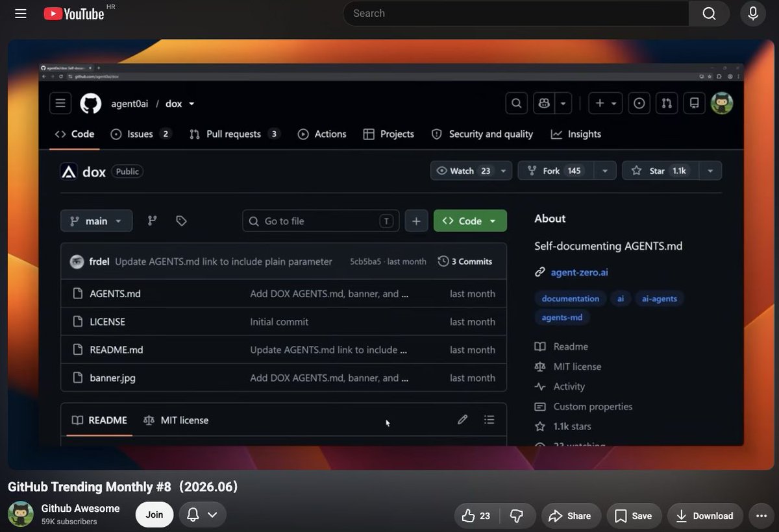Like the video with thumbs up
Screen dimensions: 779x532
click(476, 516)
